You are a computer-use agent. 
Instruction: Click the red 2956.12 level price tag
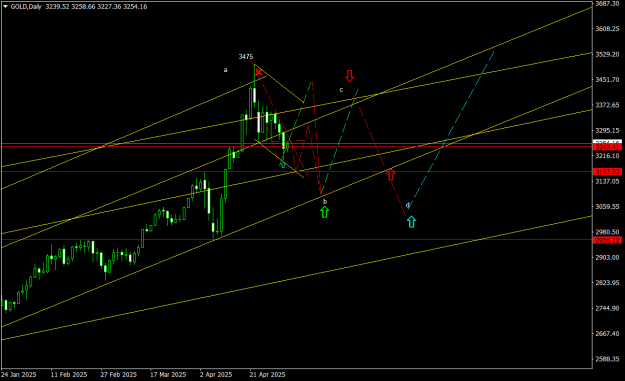pyautogui.click(x=607, y=240)
